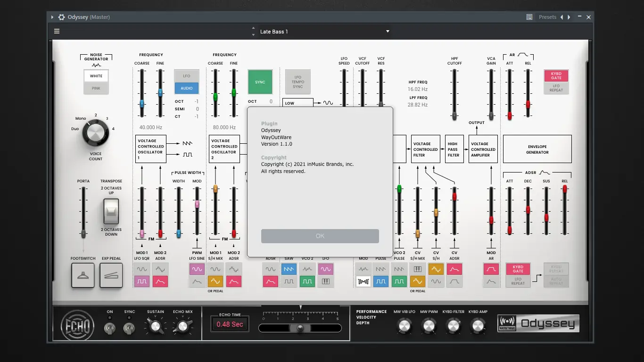Toggle the echo ON switch
The image size is (644, 362).
[110, 328]
